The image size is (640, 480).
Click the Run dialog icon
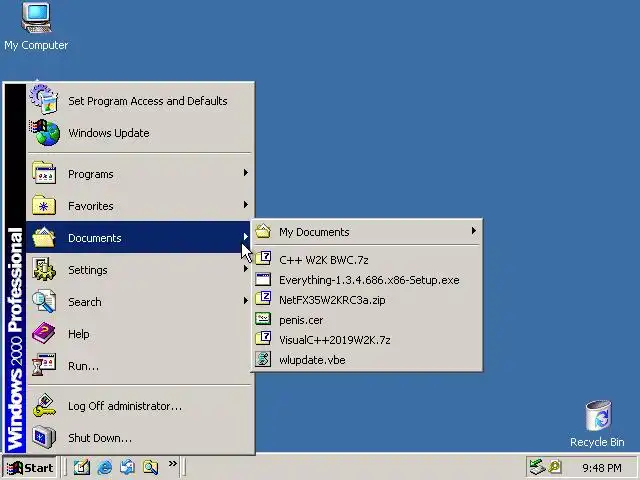point(44,365)
